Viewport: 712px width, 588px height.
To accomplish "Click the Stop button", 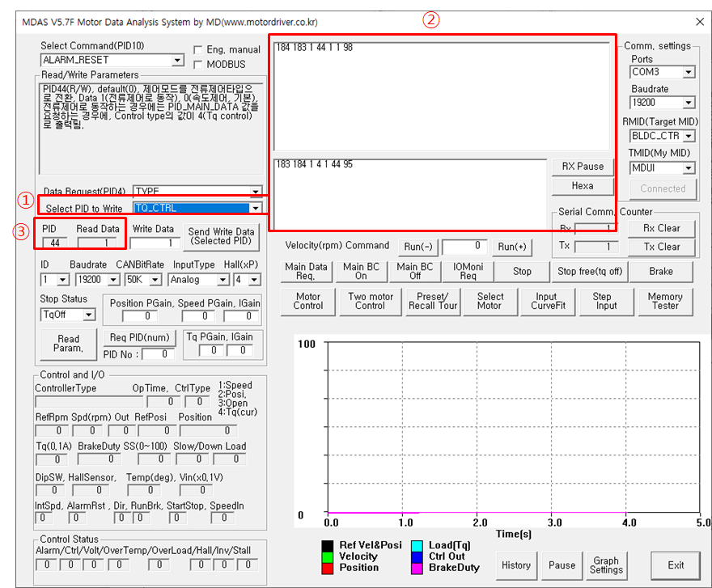I will [522, 272].
